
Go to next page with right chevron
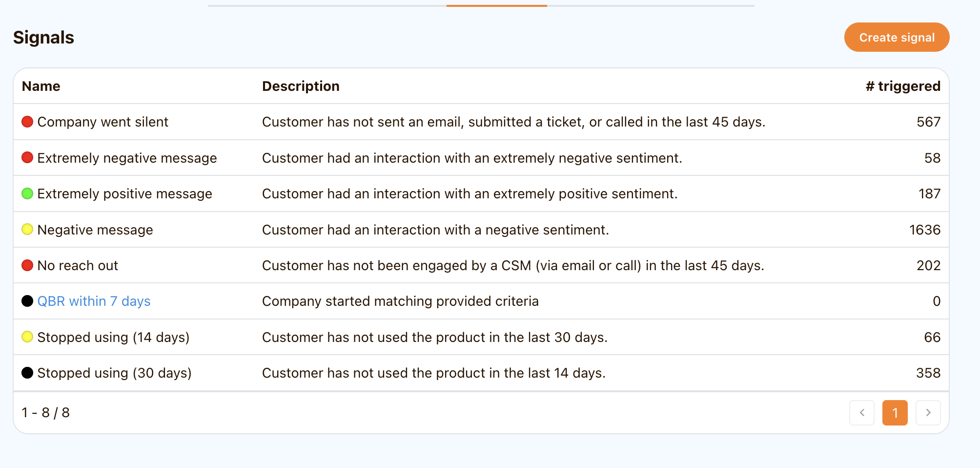click(928, 413)
